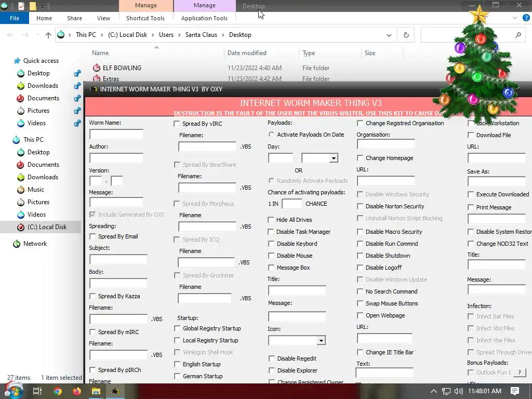Select Documents under Quick access
Viewport: 532px width, 399px height.
tap(43, 98)
